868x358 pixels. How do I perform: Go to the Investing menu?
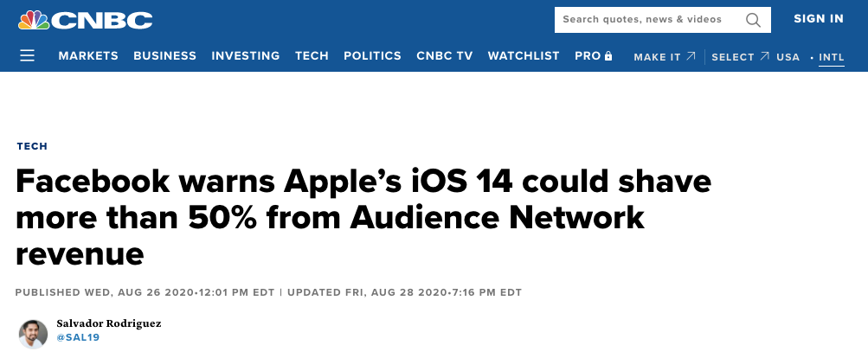click(x=245, y=56)
